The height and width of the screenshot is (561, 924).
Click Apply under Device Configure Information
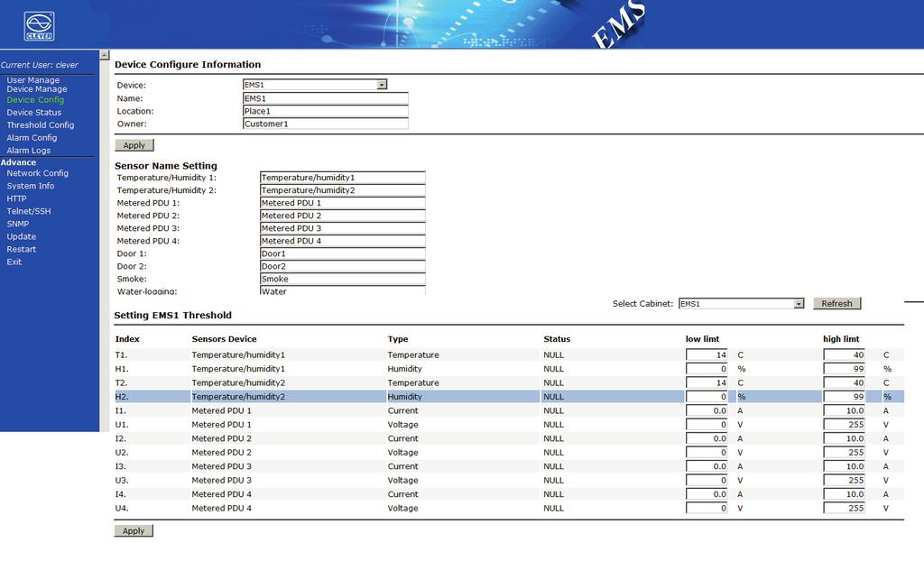pyautogui.click(x=134, y=145)
